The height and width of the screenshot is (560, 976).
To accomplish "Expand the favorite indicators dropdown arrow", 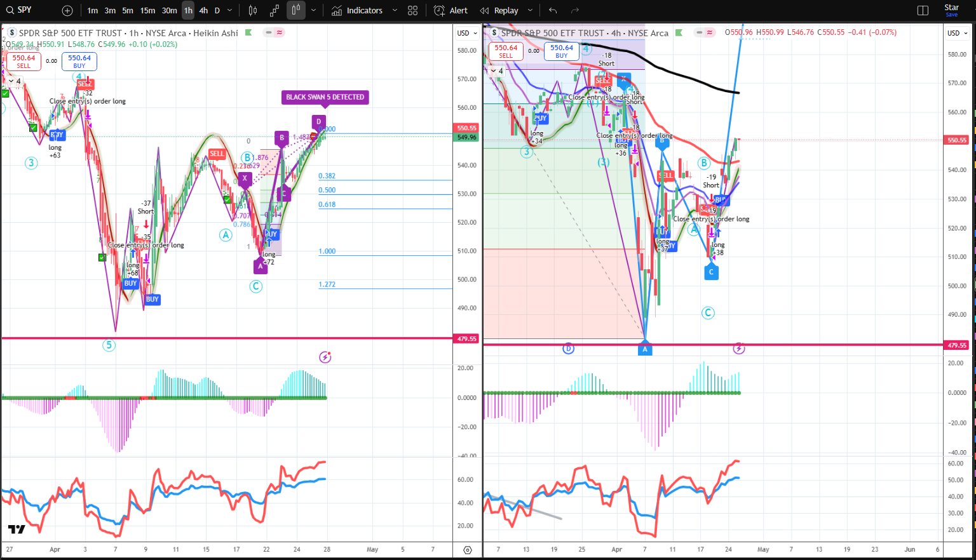I will 395,11.
